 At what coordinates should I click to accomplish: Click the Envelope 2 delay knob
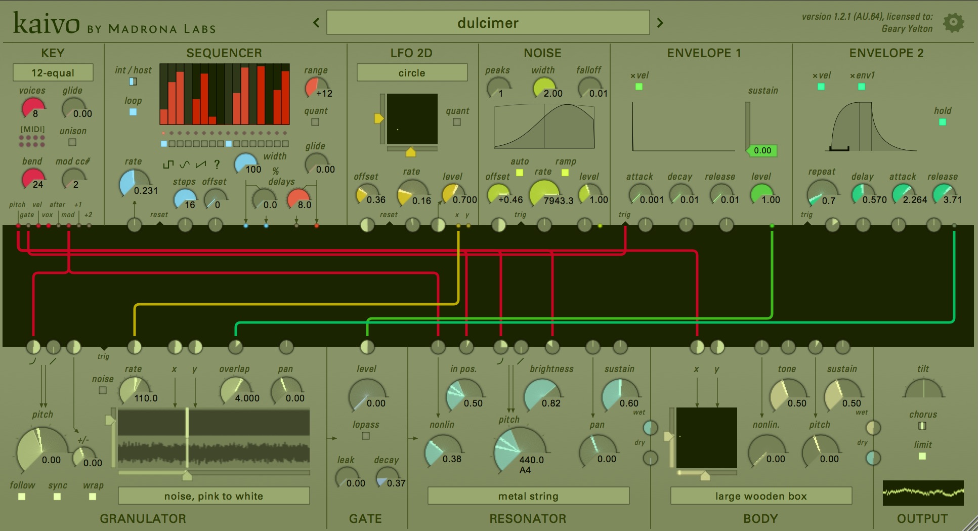(863, 194)
